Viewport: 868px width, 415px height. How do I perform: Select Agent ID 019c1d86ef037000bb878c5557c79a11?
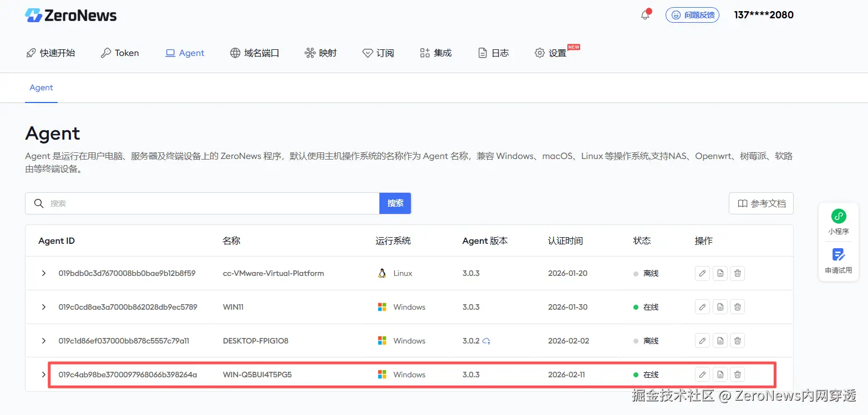tap(124, 341)
